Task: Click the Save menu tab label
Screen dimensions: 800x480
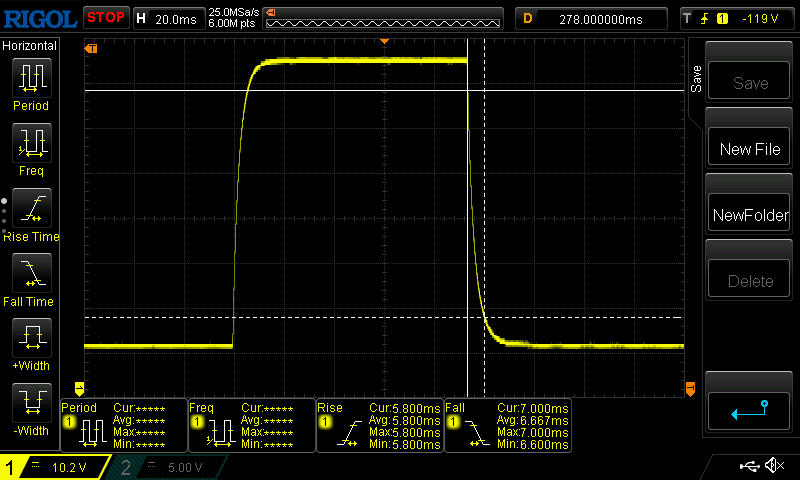Action: (x=696, y=77)
